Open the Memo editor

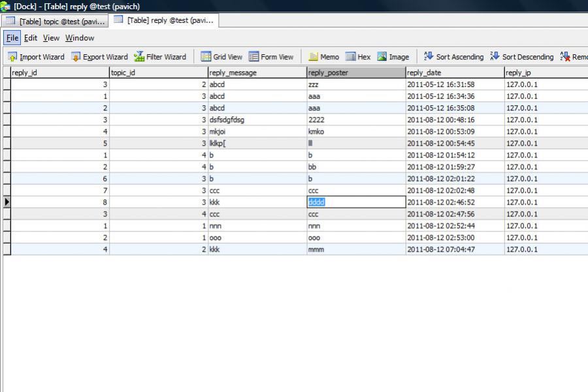tap(323, 57)
